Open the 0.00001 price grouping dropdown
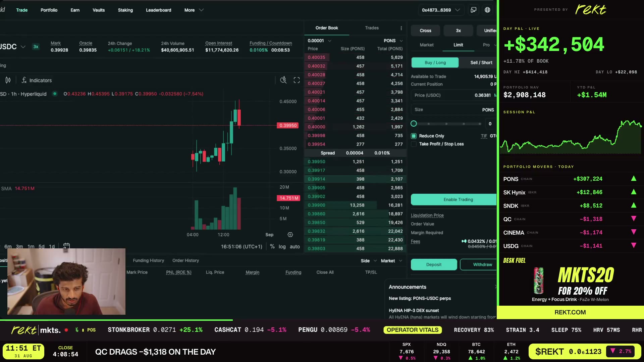The image size is (644, 362). click(x=319, y=41)
